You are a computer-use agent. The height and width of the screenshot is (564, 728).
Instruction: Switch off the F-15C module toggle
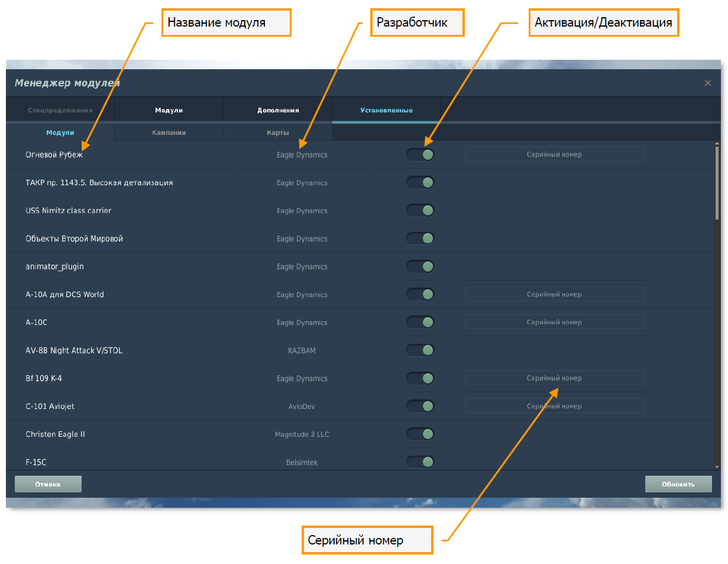click(420, 462)
